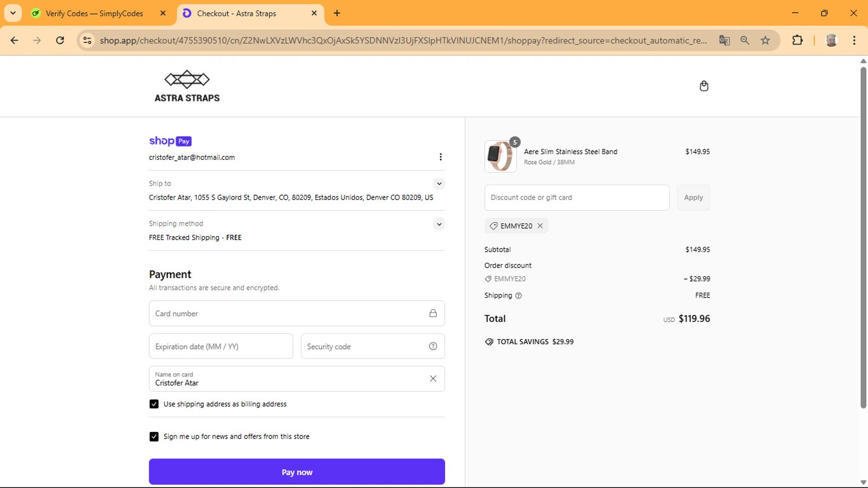868x488 pixels.
Task: Click the Aere band product thumbnail
Action: pos(500,156)
